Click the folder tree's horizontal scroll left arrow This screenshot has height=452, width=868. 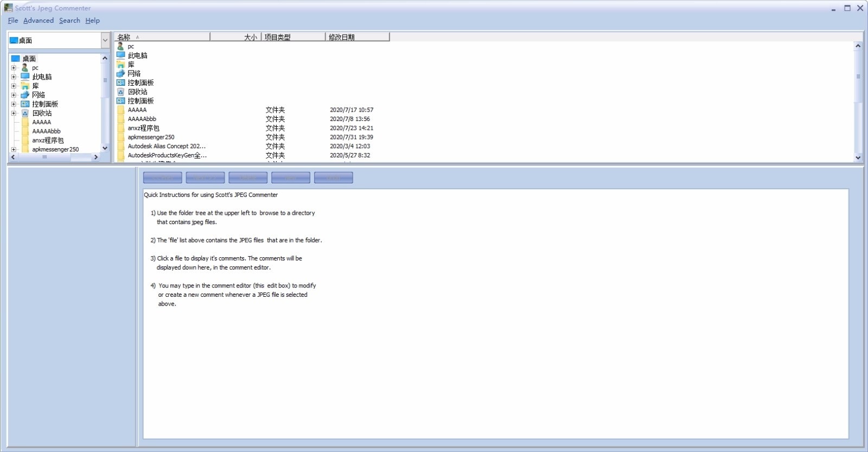click(x=13, y=157)
